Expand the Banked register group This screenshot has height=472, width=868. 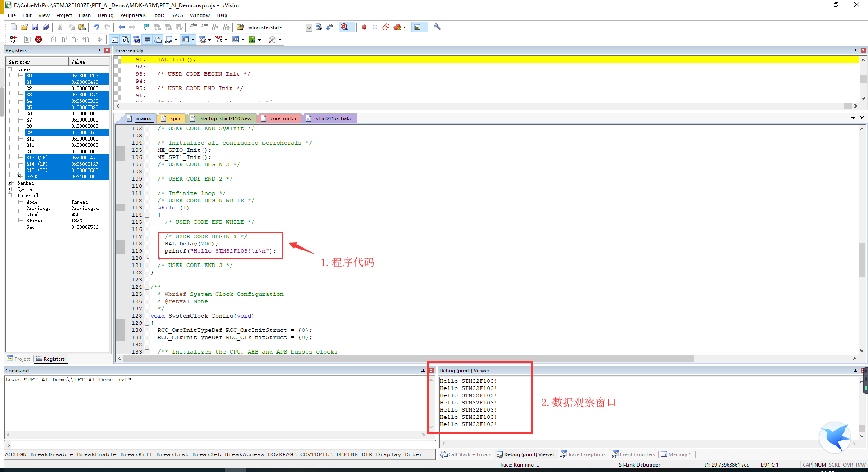pos(10,183)
